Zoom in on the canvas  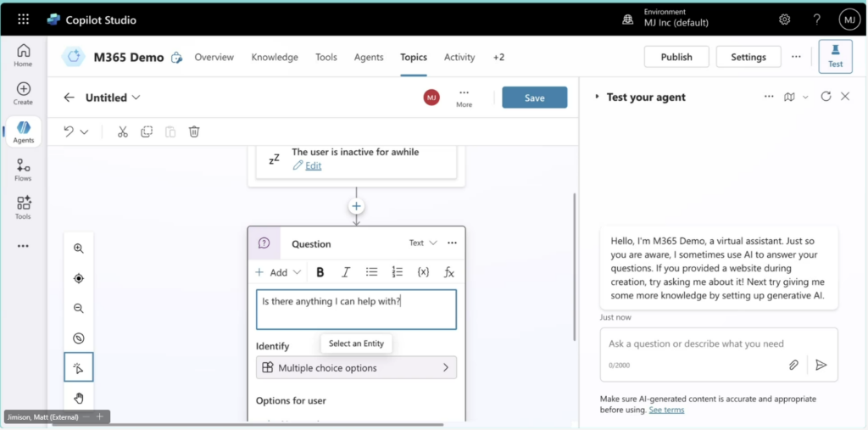click(x=79, y=249)
